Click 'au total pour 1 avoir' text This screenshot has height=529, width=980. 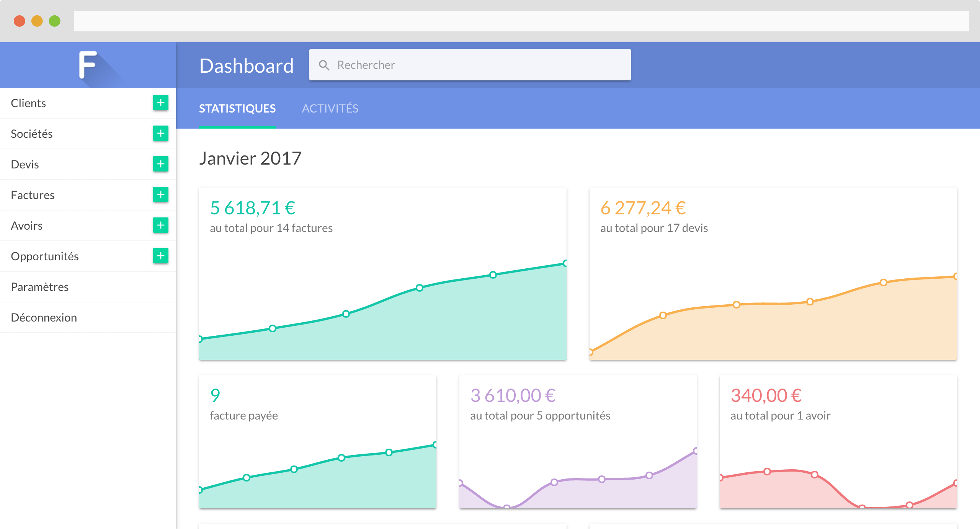(x=780, y=416)
